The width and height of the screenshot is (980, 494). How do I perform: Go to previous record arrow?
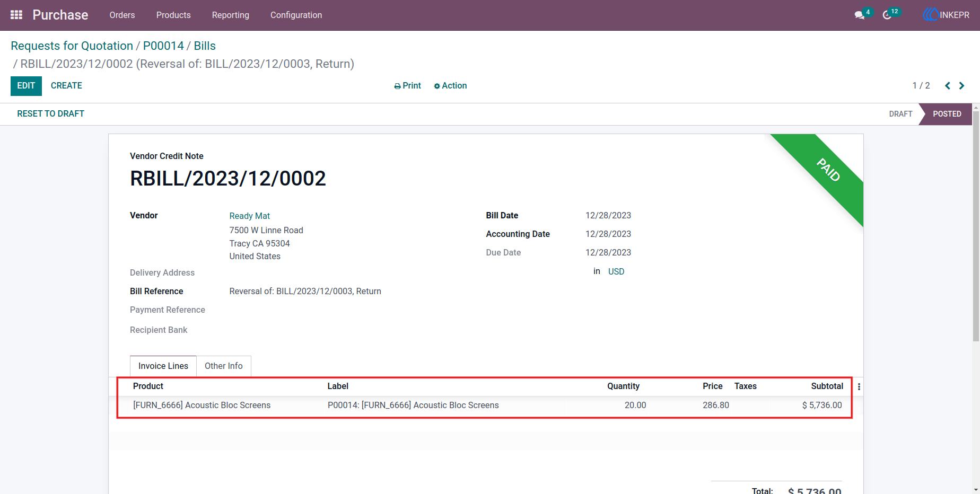pos(948,86)
